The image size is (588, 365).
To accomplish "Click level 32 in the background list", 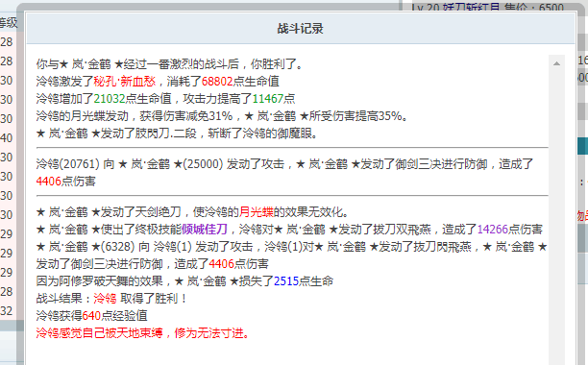I will click(7, 310).
